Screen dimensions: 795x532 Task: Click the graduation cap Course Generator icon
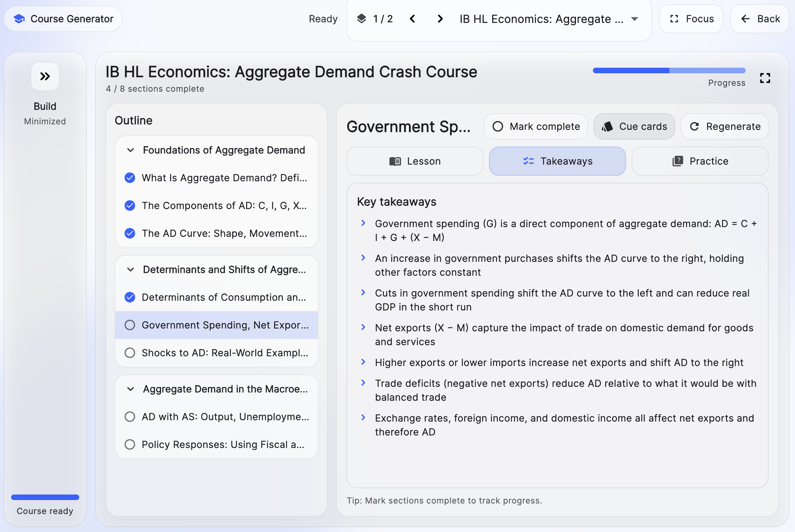(x=19, y=19)
